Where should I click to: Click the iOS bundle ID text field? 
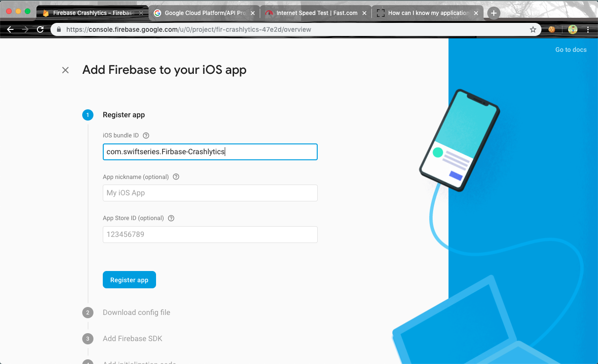[210, 152]
